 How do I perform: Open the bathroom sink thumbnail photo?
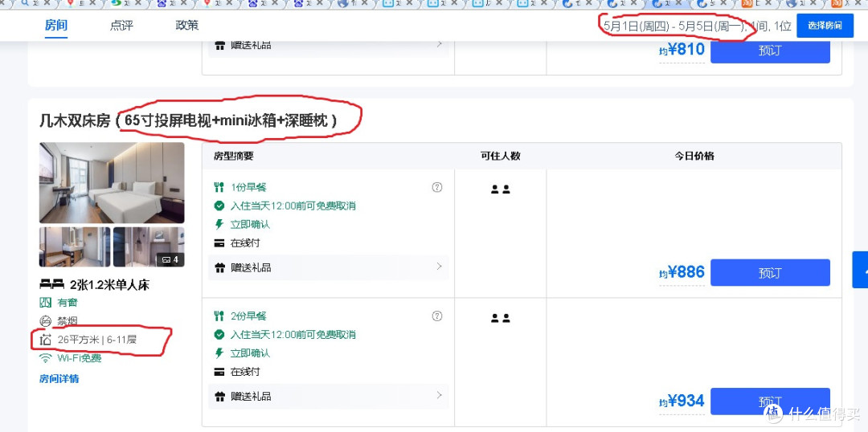75,247
